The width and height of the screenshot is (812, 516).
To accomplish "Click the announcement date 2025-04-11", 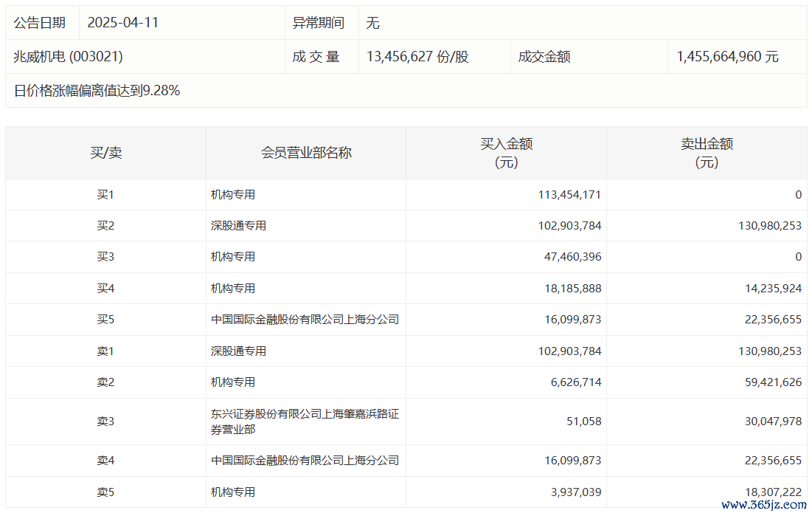I will point(122,23).
